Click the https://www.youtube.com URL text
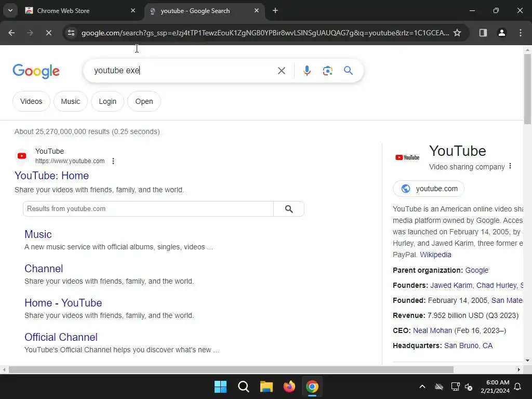 [x=70, y=161]
